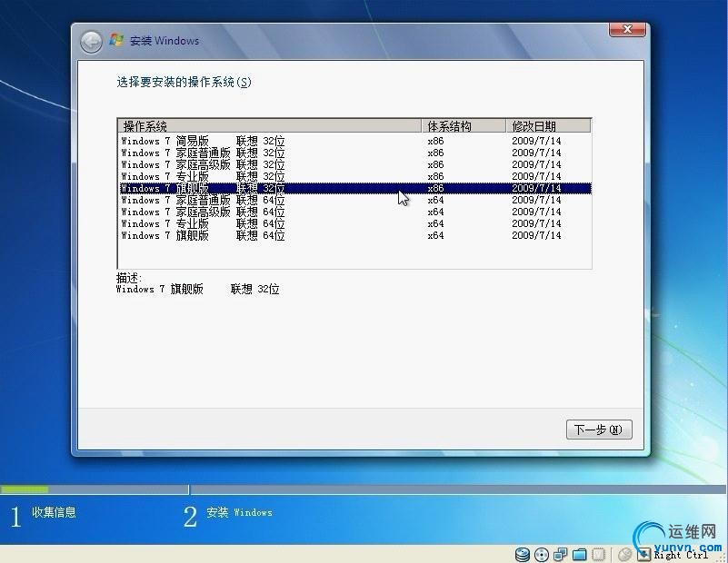Select Windows 7 家庭高级版 联想 64位
The width and height of the screenshot is (728, 563).
click(x=355, y=212)
